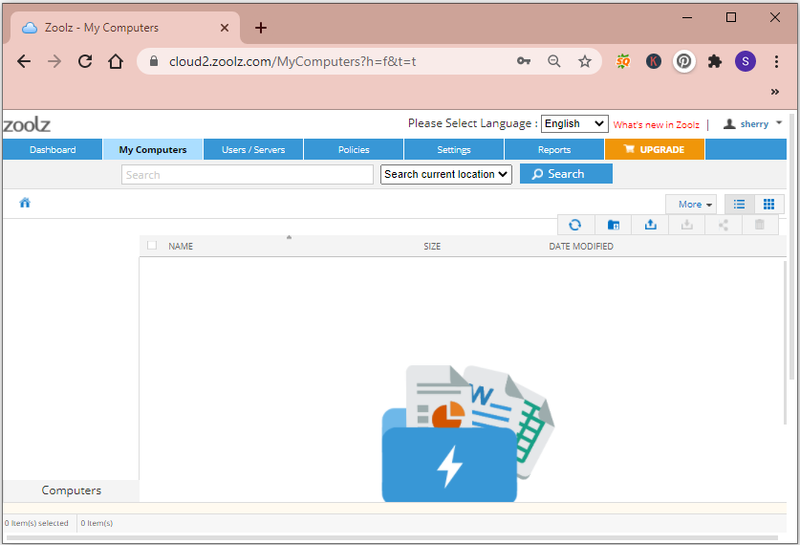This screenshot has height=545, width=800.
Task: Open the browser extensions puzzle icon
Action: click(715, 62)
